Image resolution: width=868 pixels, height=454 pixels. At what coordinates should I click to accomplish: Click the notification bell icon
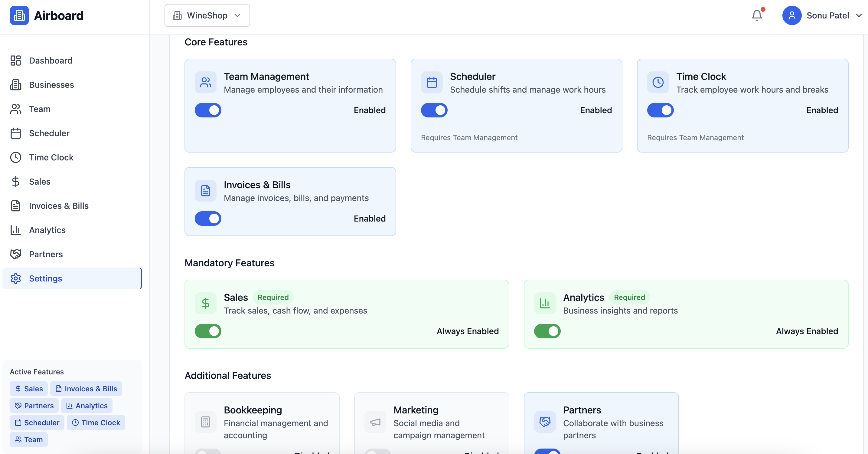click(x=757, y=15)
